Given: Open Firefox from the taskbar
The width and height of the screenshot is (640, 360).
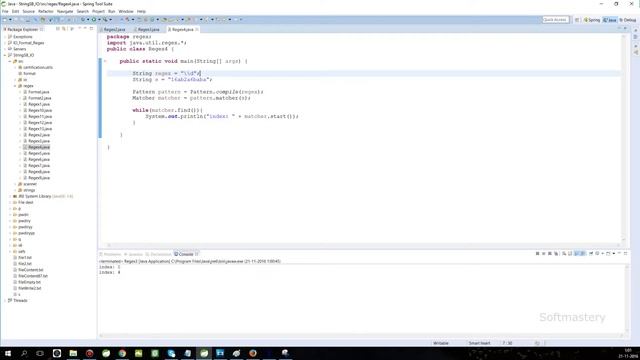Looking at the screenshot, I should [x=253, y=353].
